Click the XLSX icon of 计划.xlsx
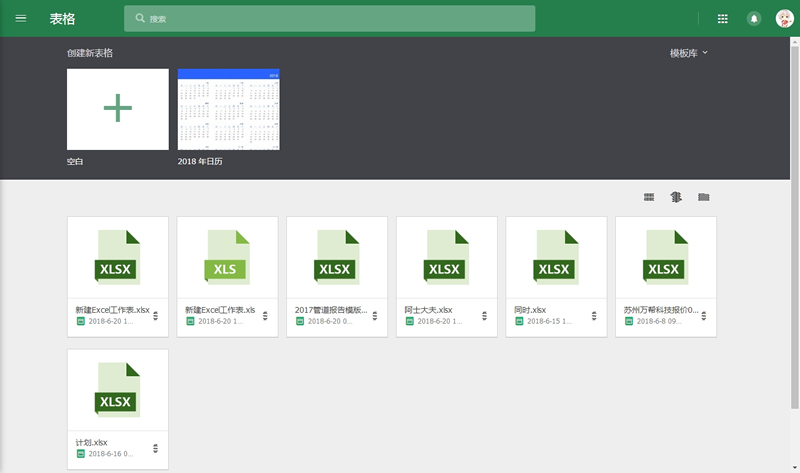This screenshot has width=800, height=473. (x=117, y=390)
